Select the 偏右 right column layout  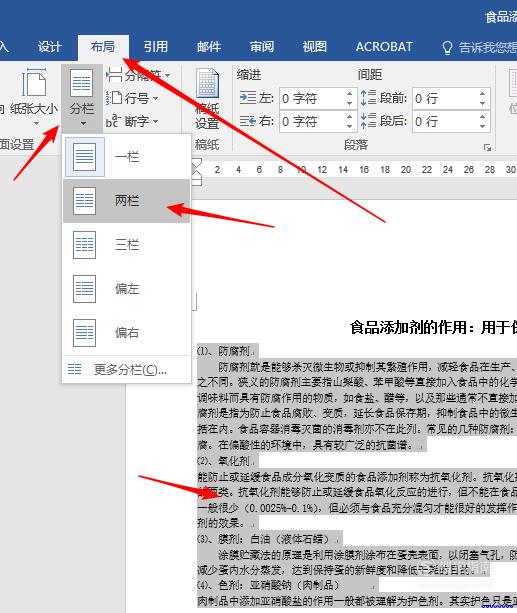click(x=127, y=333)
